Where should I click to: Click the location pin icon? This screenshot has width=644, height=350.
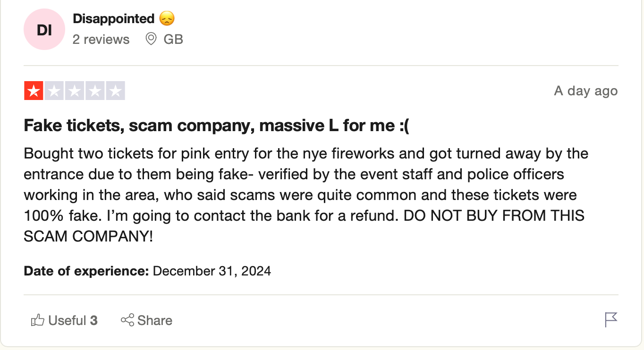(151, 39)
